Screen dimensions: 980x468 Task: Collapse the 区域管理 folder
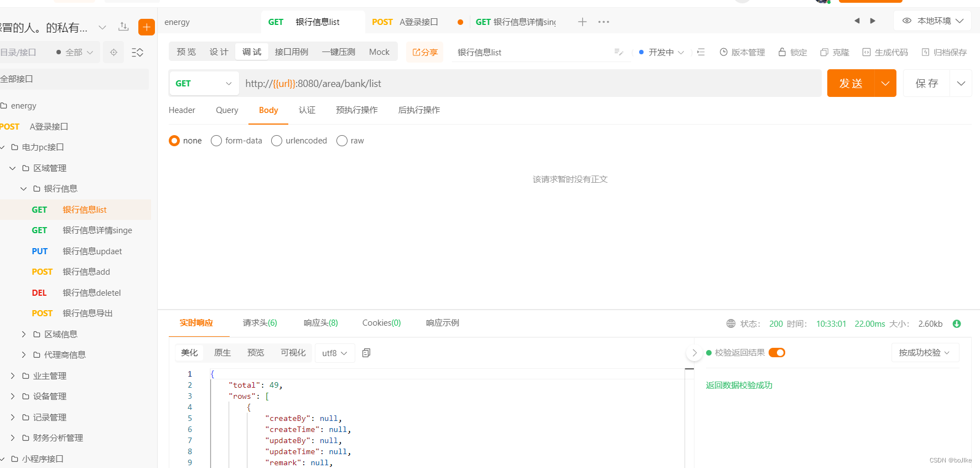13,168
